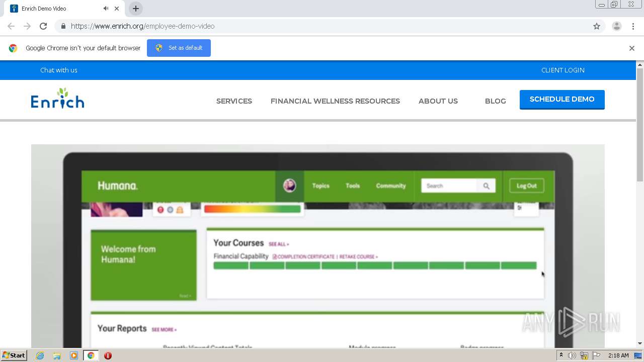
Task: Open the Chrome three-dot menu
Action: [633, 26]
